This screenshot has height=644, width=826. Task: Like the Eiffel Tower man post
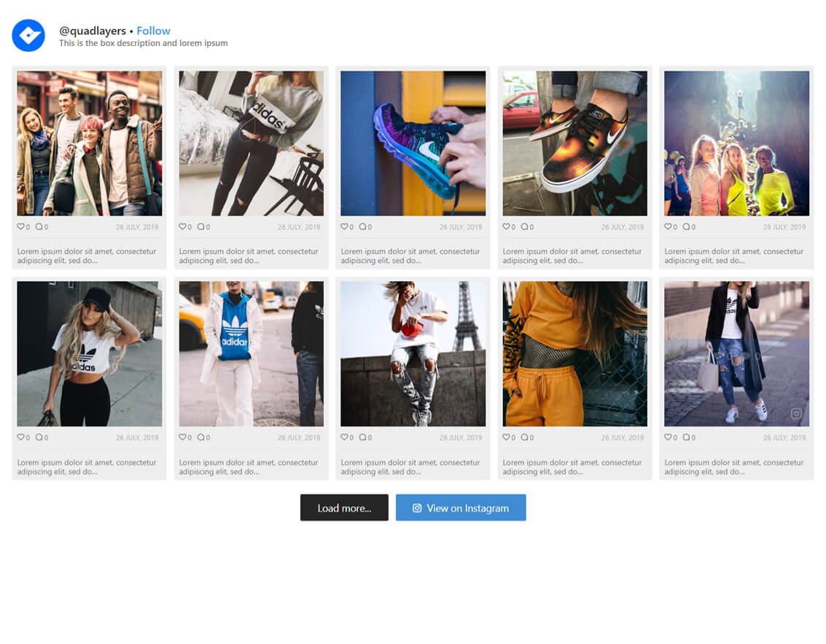344,437
